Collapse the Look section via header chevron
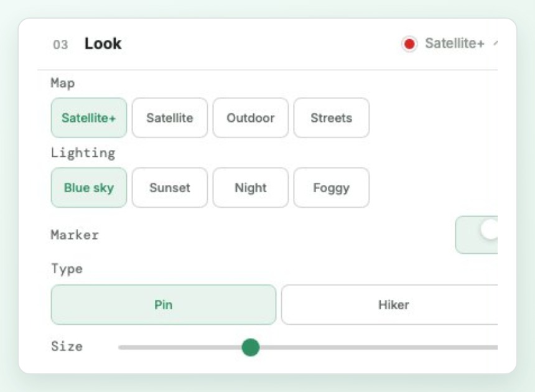The image size is (535, 392). click(495, 44)
